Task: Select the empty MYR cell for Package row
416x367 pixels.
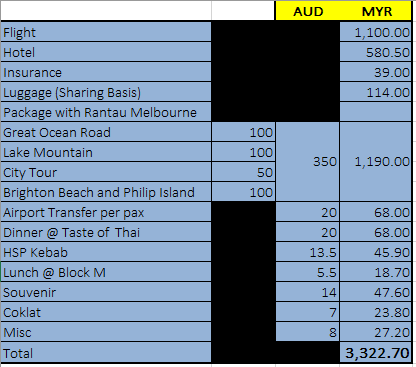Action: click(x=376, y=112)
